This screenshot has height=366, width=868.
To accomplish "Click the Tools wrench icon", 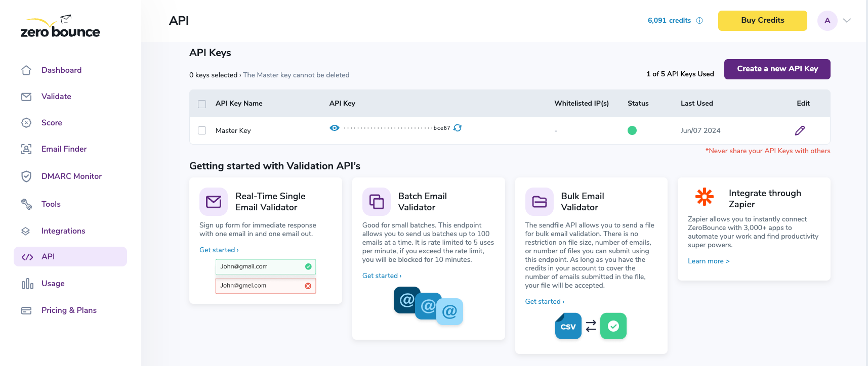I will [x=26, y=204].
